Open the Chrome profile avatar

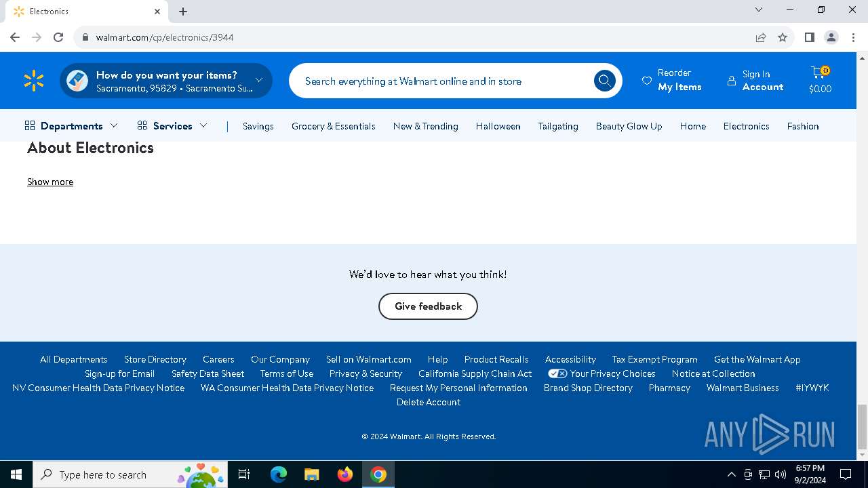click(831, 37)
